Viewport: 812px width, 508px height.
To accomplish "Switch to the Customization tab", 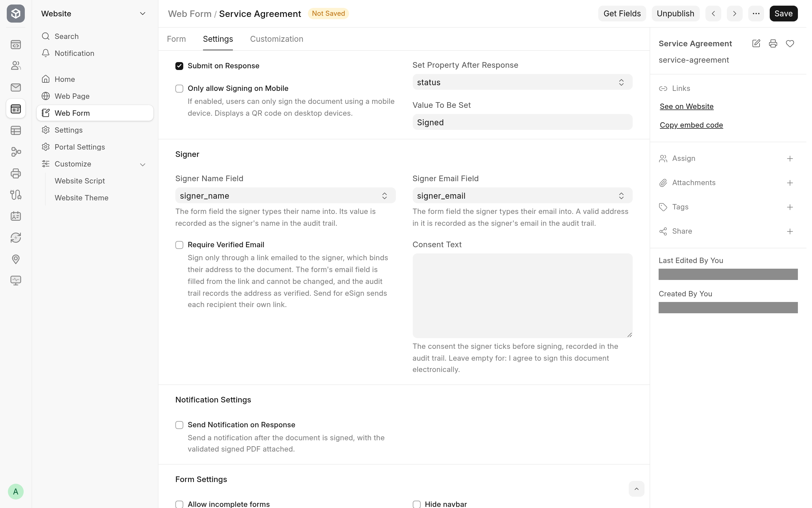I will [277, 39].
